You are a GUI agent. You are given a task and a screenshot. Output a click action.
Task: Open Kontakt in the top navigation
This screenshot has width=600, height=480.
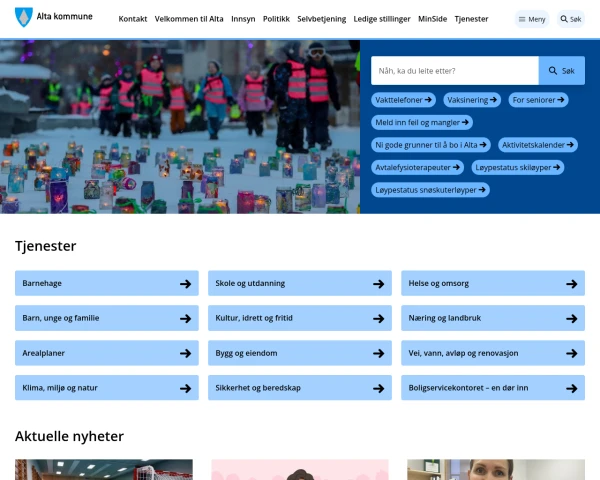click(133, 19)
